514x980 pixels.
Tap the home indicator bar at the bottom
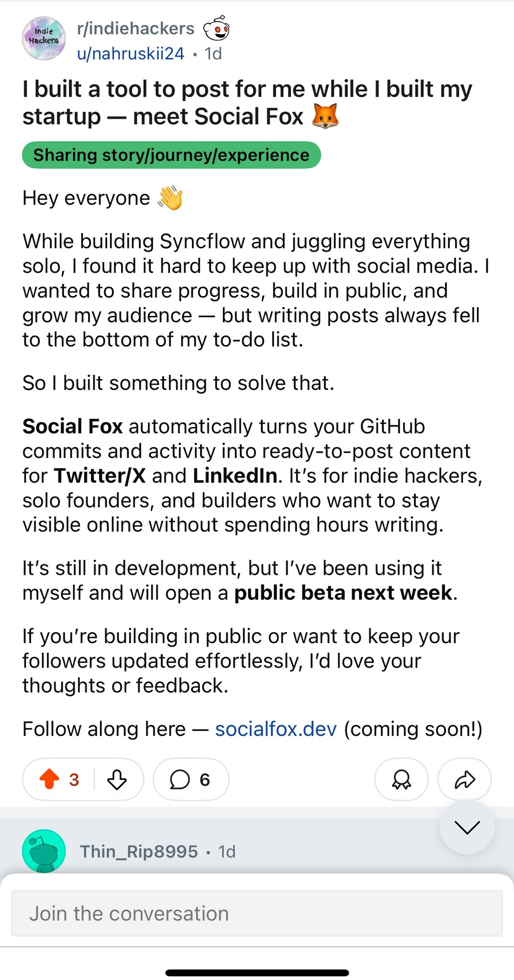(x=257, y=972)
